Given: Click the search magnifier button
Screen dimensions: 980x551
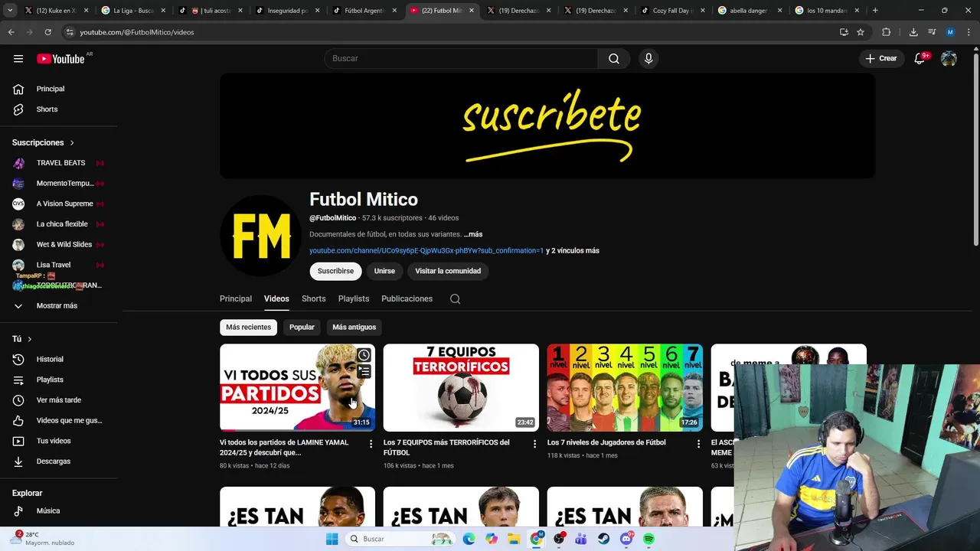Looking at the screenshot, I should coord(613,58).
